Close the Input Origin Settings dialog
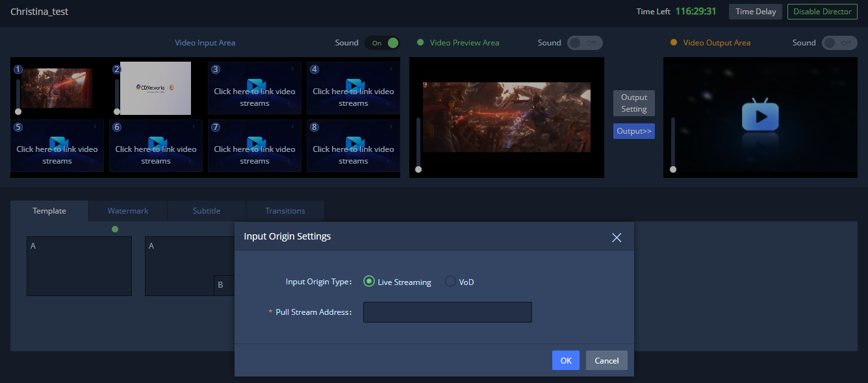This screenshot has width=868, height=383. 617,238
